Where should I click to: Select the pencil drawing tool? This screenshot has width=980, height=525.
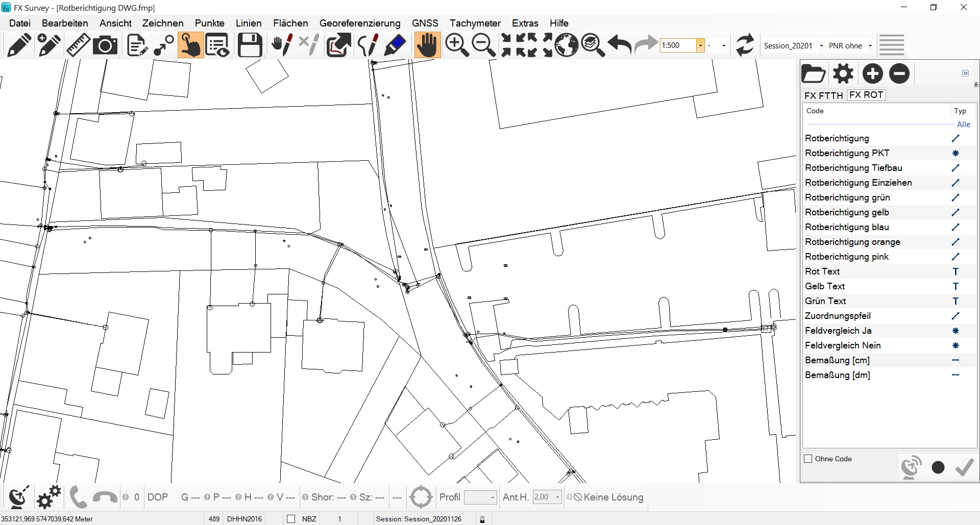[x=19, y=45]
